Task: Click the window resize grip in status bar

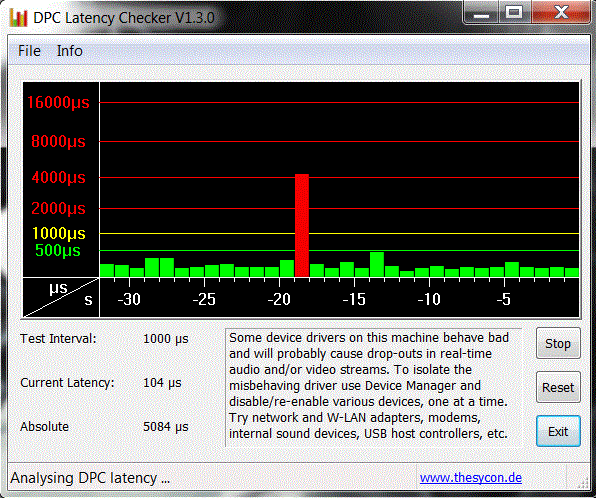Action: [583, 483]
